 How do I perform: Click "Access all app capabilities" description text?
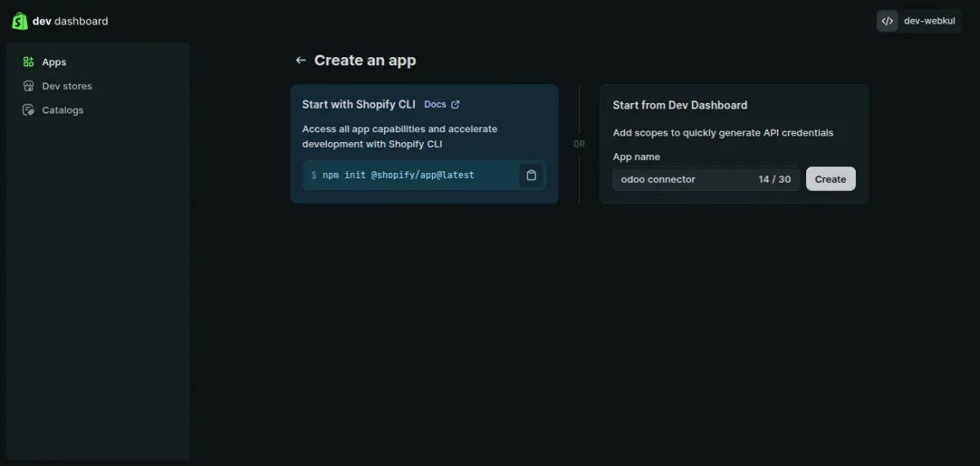399,136
